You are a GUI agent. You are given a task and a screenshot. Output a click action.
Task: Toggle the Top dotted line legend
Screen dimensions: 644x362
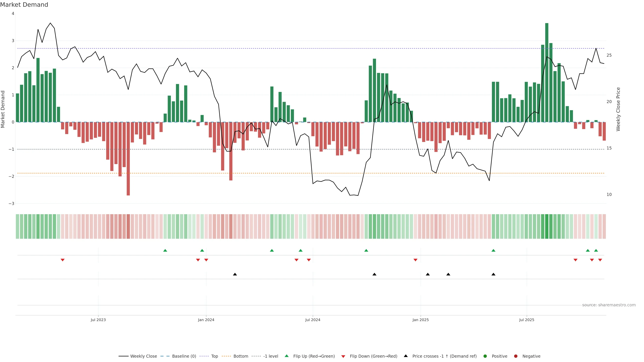[214, 356]
